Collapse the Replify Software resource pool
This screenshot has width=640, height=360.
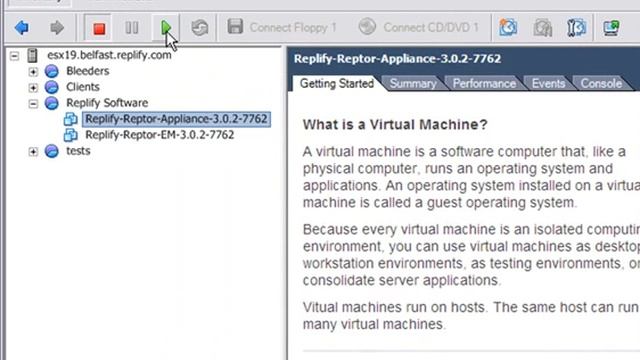pos(33,104)
